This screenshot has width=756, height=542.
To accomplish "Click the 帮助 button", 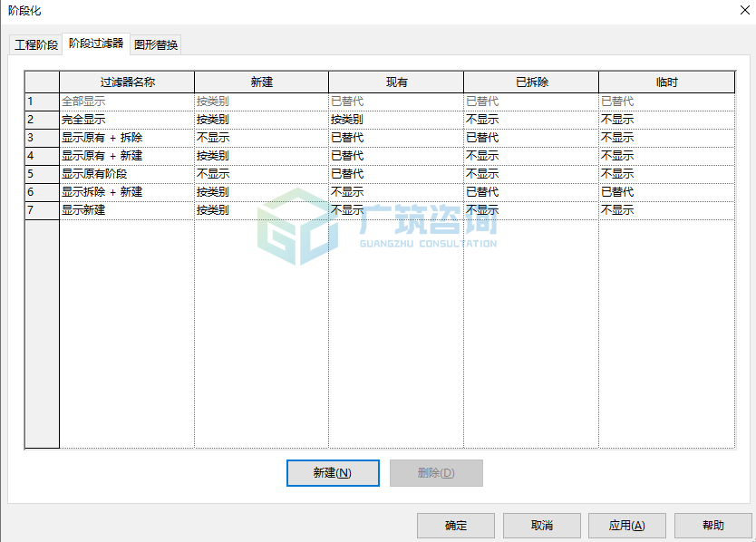I will click(x=712, y=526).
